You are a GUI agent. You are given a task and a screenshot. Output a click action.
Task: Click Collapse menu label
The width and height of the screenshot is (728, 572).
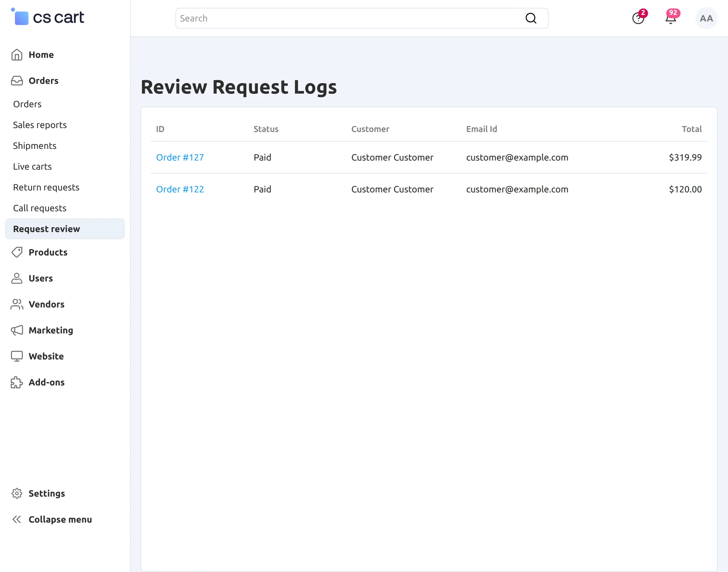60,519
